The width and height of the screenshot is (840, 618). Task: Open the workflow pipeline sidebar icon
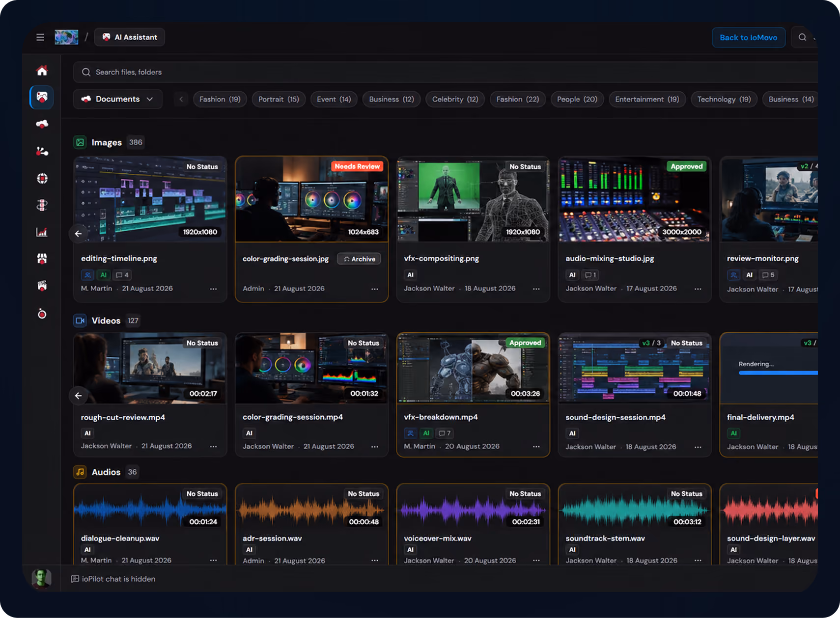[42, 205]
